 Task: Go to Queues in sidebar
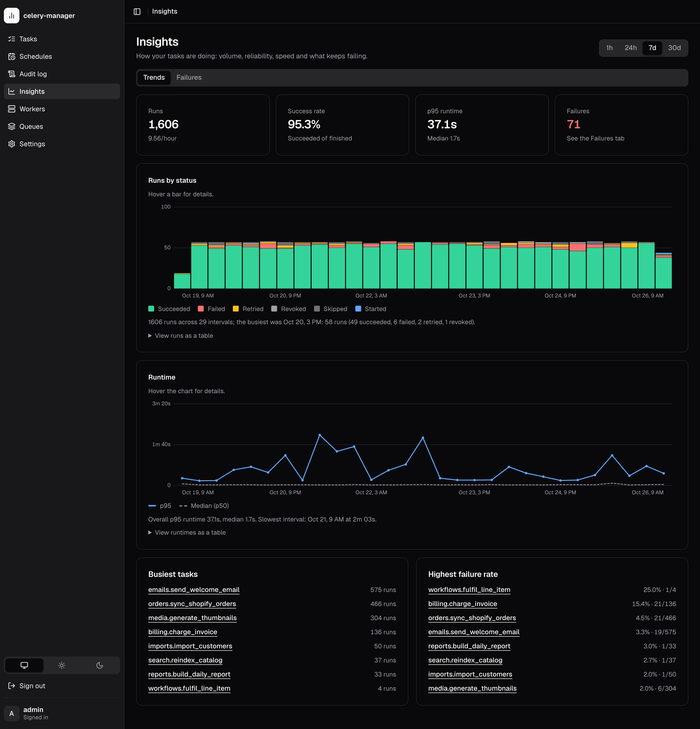[x=62, y=126]
